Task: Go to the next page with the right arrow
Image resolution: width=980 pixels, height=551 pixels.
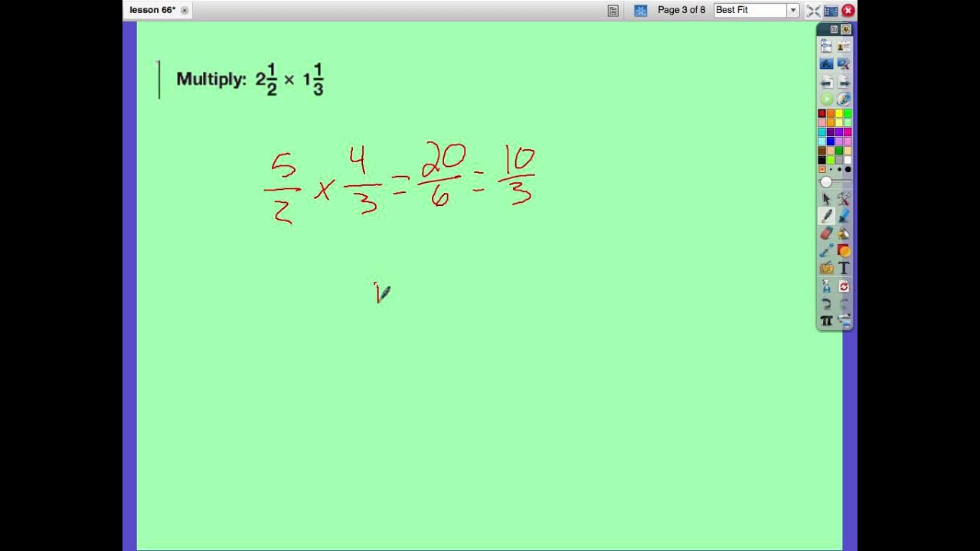Action: 844,82
